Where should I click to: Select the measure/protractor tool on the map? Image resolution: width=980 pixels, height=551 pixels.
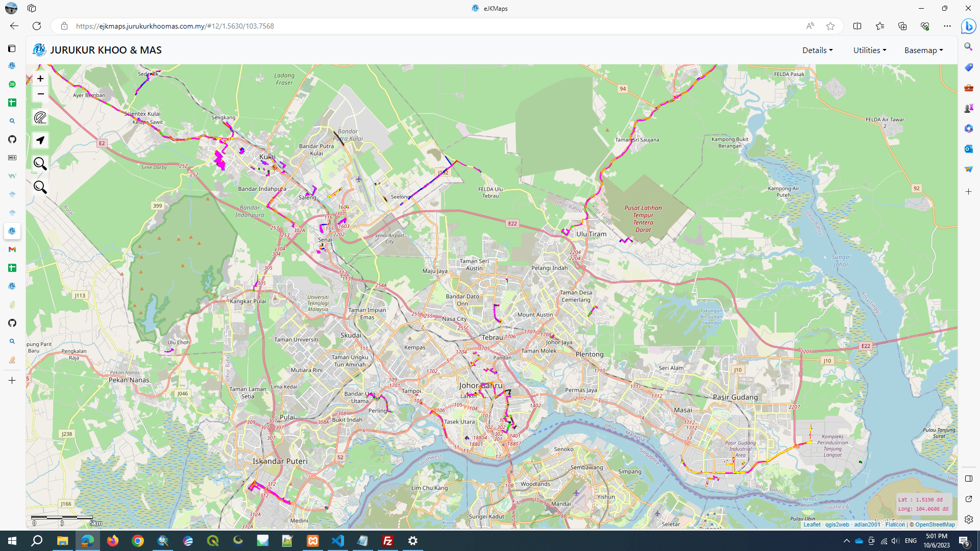40,117
